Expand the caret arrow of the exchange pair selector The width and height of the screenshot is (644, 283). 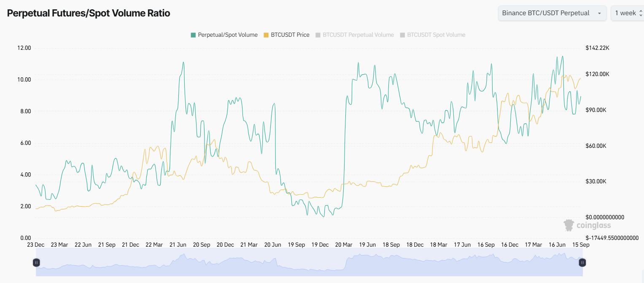[599, 14]
